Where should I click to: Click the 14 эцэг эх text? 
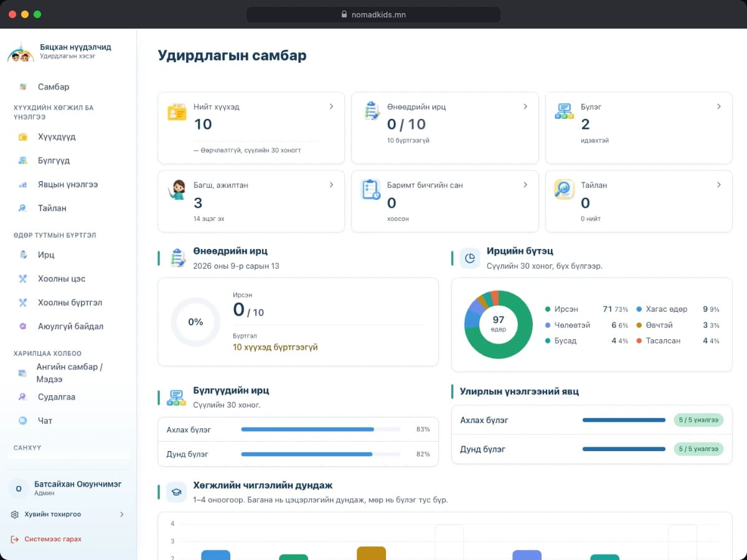(x=209, y=219)
